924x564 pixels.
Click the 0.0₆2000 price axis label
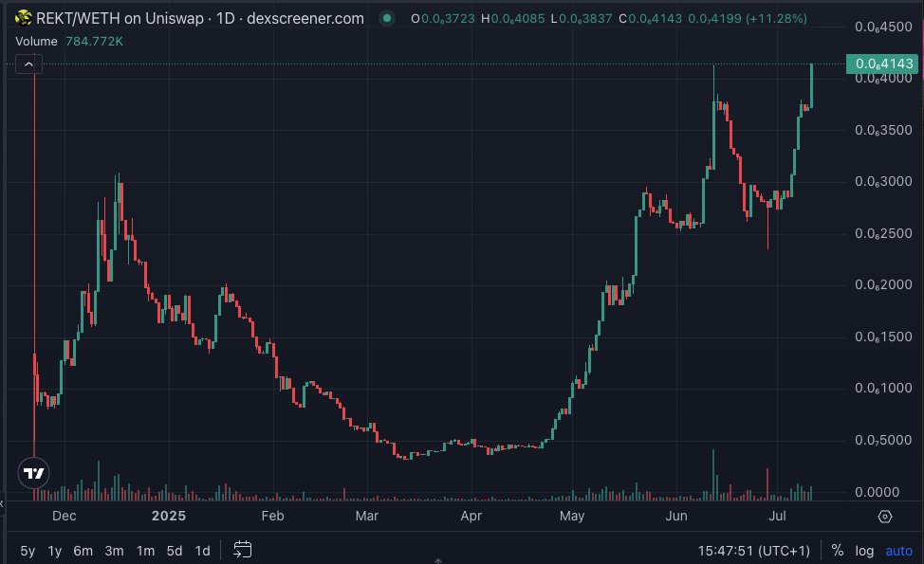pos(883,285)
